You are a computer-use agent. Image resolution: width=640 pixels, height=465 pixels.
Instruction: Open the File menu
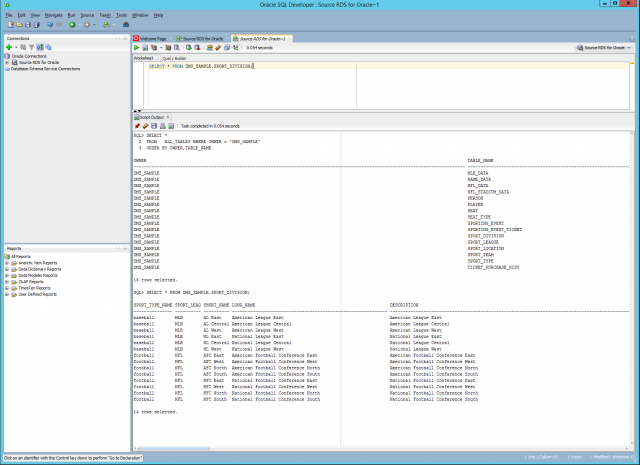tap(9, 15)
